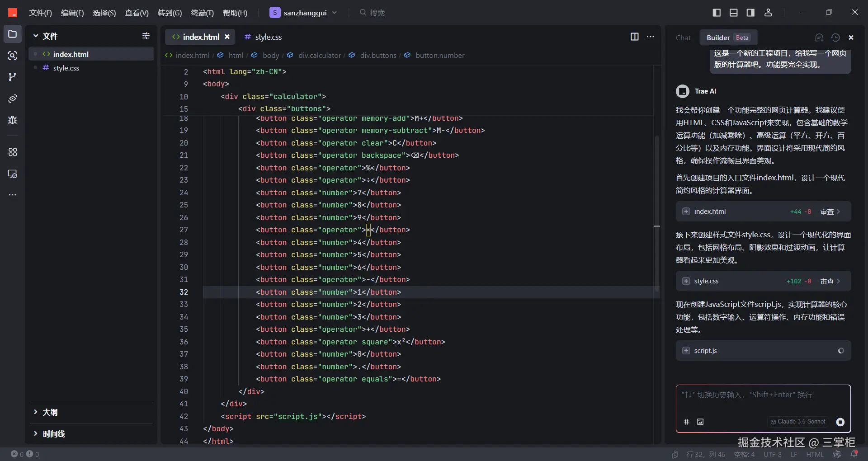Add context with the # icon
868x461 pixels.
pos(686,422)
